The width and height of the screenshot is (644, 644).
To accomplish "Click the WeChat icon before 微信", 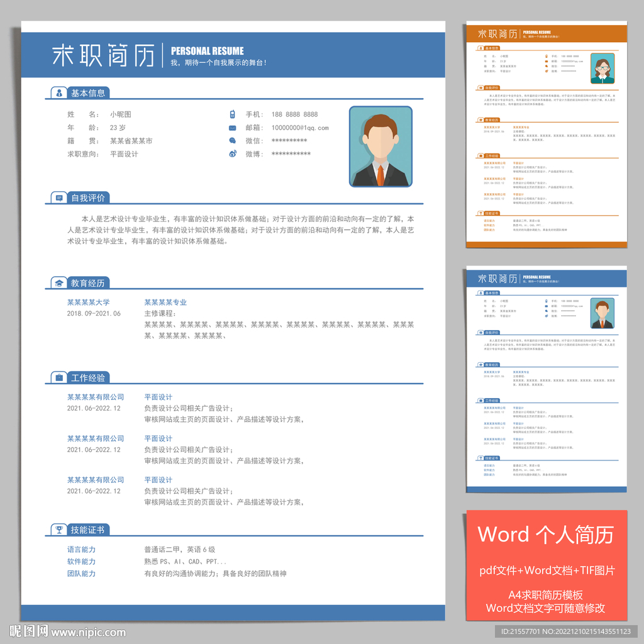I will (232, 141).
